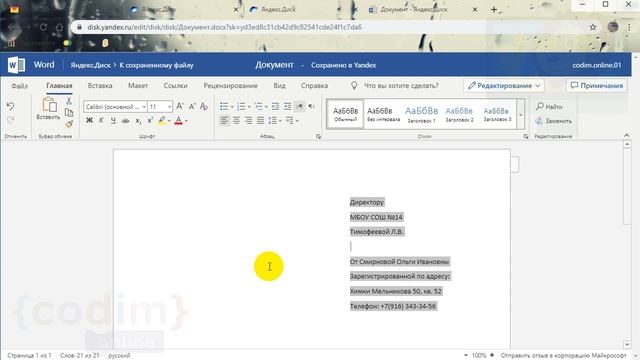The width and height of the screenshot is (640, 360).
Task: Clear formatting with eraser A icon
Action: point(204,107)
